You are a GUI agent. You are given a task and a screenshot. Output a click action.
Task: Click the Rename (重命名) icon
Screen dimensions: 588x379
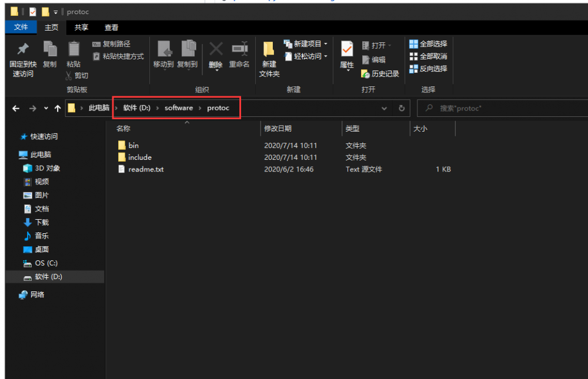coord(239,49)
